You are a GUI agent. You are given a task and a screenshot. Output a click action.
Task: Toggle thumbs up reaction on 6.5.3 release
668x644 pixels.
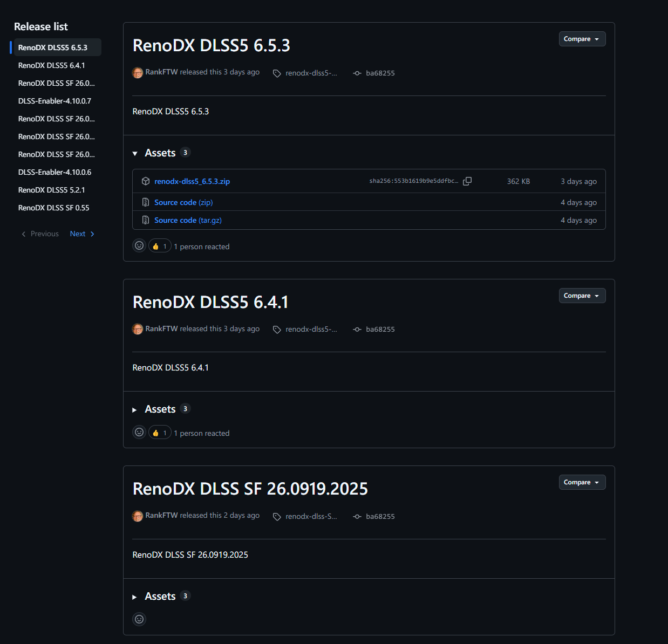(160, 246)
